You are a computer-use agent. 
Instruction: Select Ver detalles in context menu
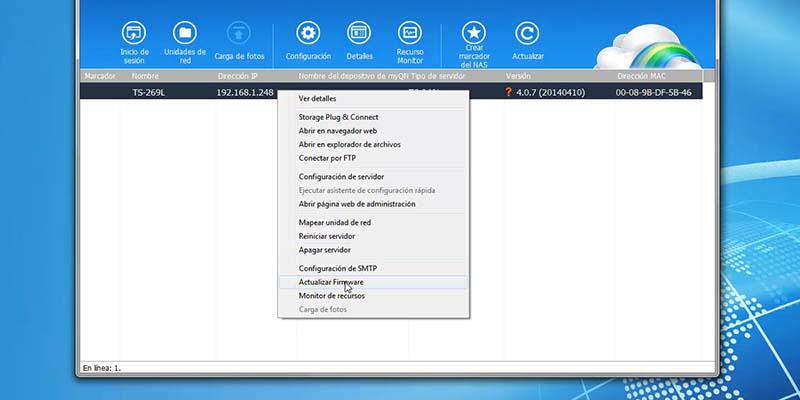(x=317, y=98)
